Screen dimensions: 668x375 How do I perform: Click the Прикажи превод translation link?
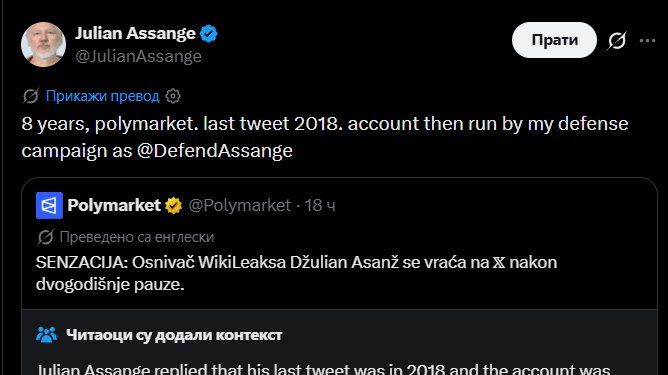point(102,96)
